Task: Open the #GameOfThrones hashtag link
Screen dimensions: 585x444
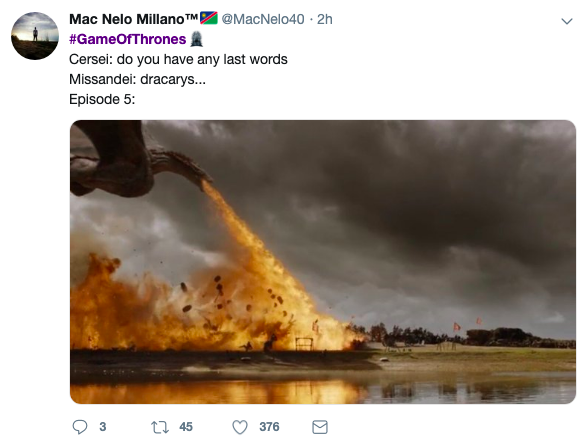Action: tap(128, 39)
